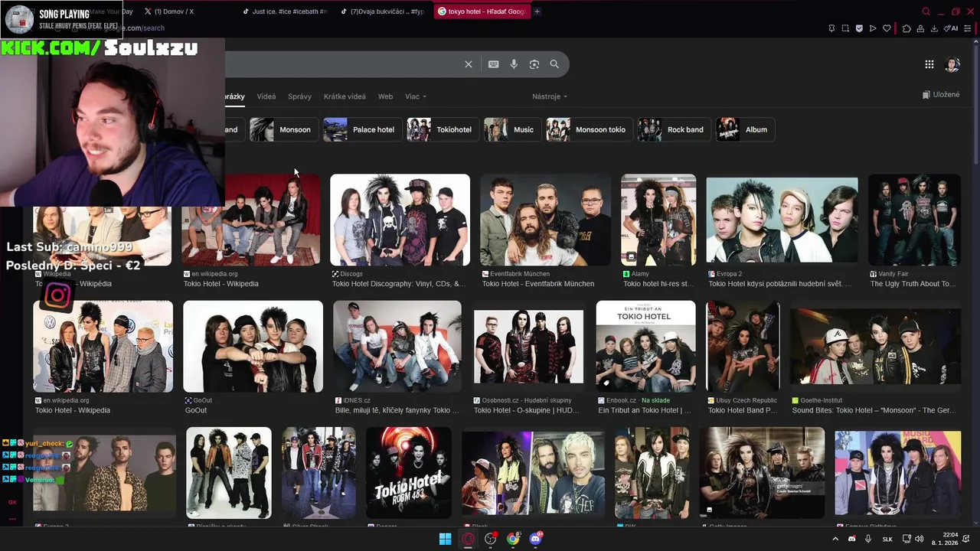Open the Opera AI assistant

click(x=952, y=28)
